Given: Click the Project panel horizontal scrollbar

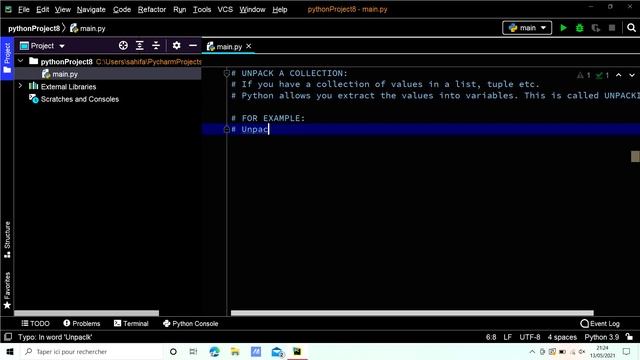Looking at the screenshot, I should tap(87, 313).
